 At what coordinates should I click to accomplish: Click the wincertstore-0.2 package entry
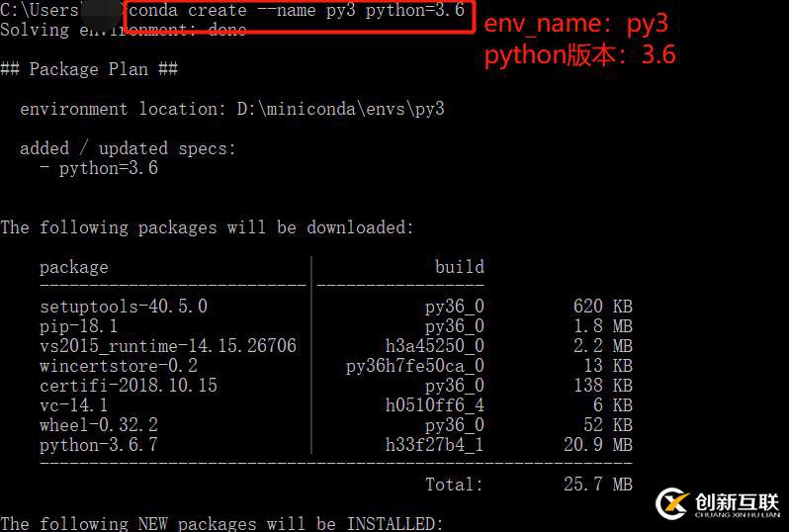119,366
